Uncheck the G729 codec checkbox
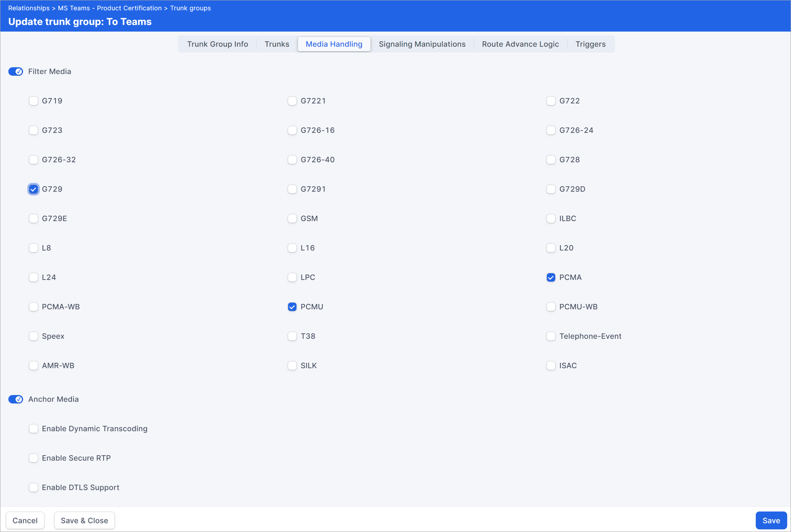The width and height of the screenshot is (791, 532). tap(33, 189)
